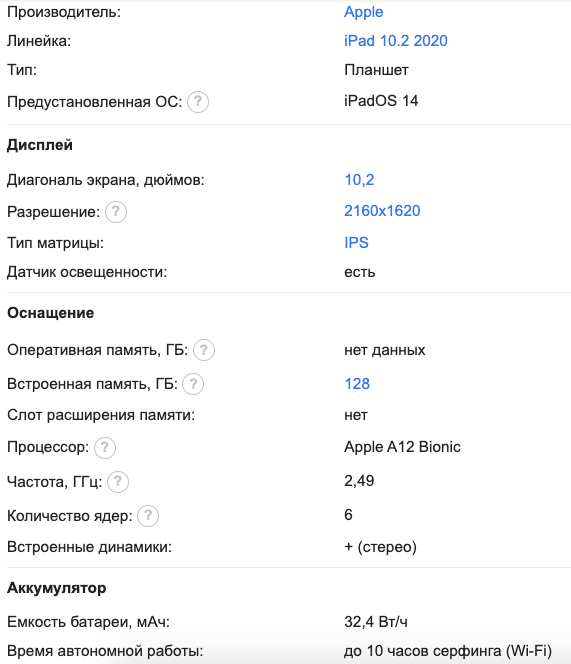The height and width of the screenshot is (664, 571).
Task: Open help tooltip for Встроенная память, ГБ
Action: coord(193,384)
